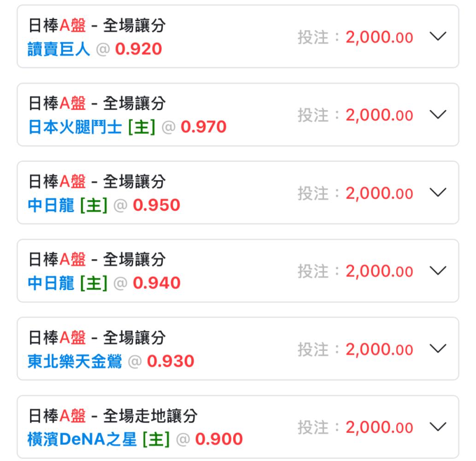
Task: Click the 0.900 odds value
Action: [x=219, y=439]
